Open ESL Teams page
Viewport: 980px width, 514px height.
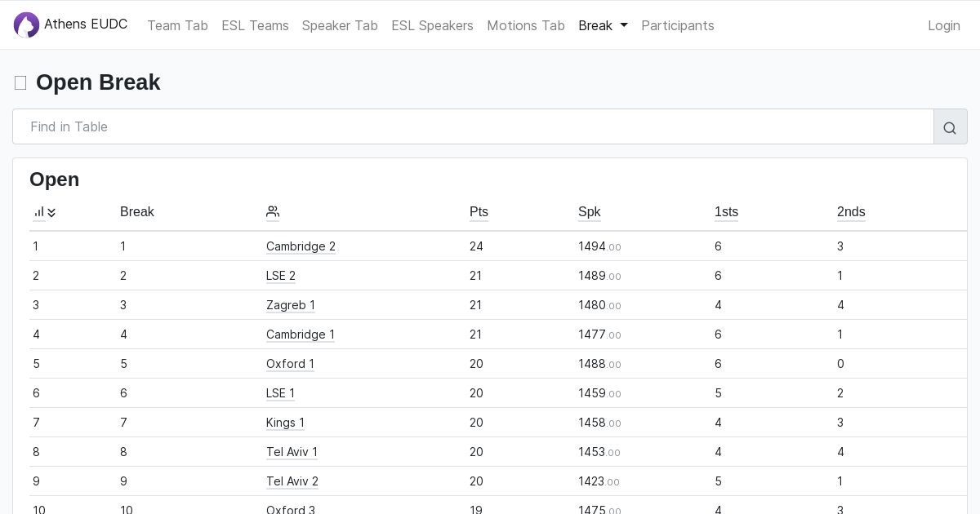pyautogui.click(x=255, y=25)
